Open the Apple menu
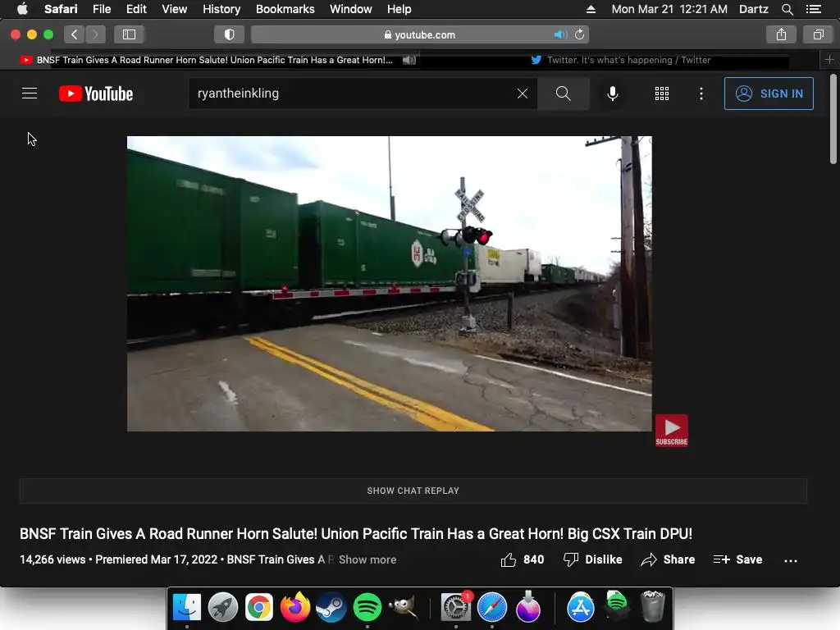 pos(22,9)
